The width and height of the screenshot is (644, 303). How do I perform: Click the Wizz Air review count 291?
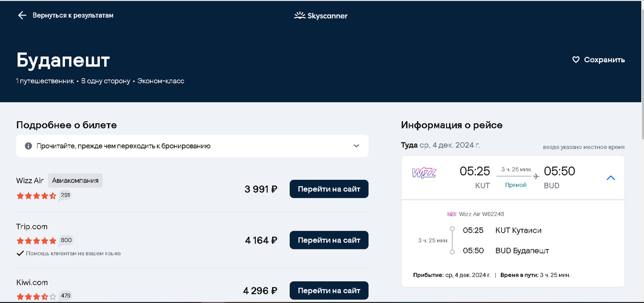click(65, 195)
